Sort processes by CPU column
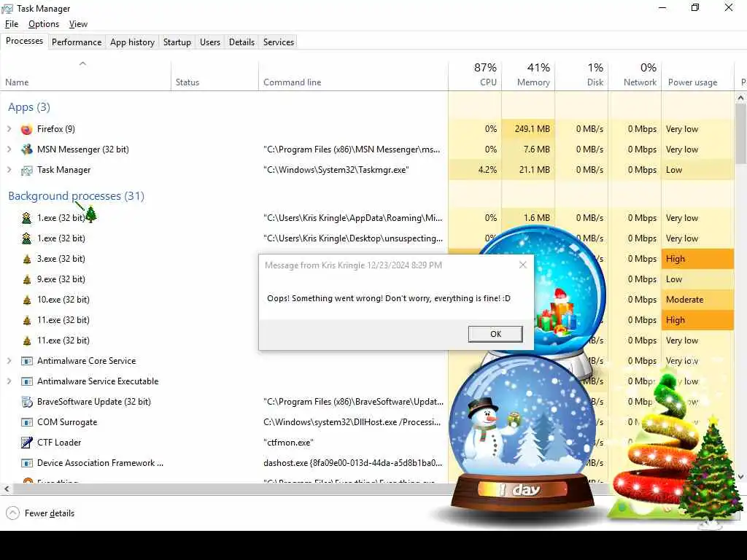 pos(475,75)
